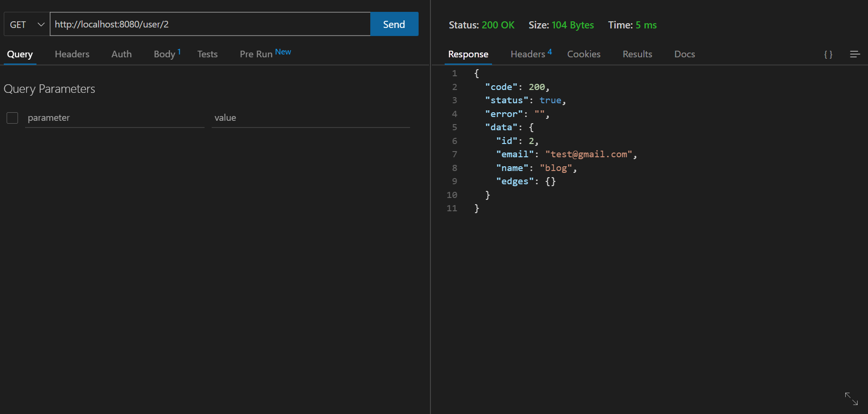Switch to the Query tab
The height and width of the screenshot is (414, 868).
coord(20,54)
